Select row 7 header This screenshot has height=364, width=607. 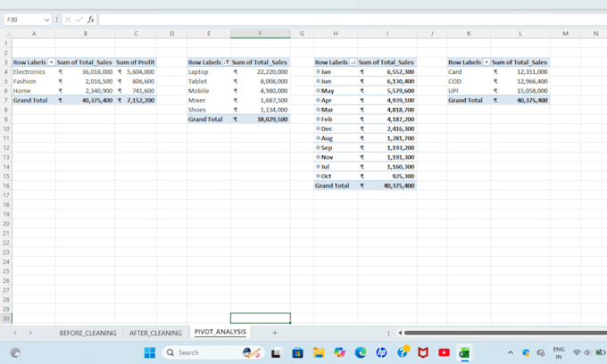(6, 100)
